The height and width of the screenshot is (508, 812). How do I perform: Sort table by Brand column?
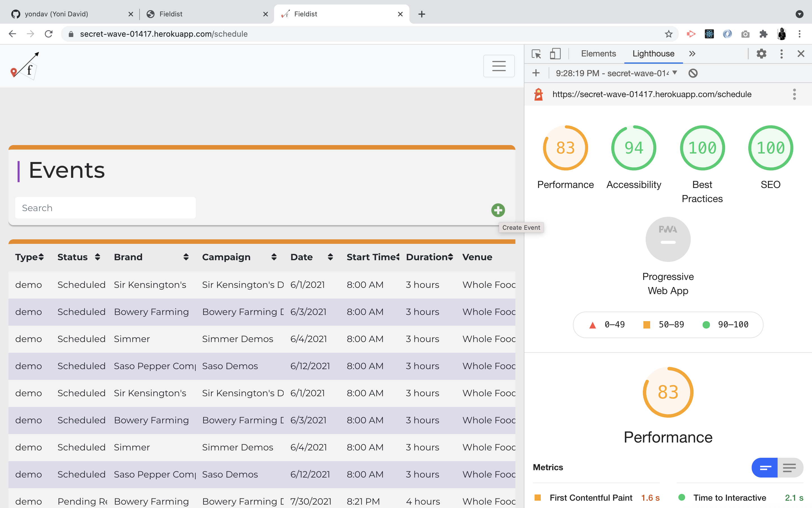click(151, 257)
